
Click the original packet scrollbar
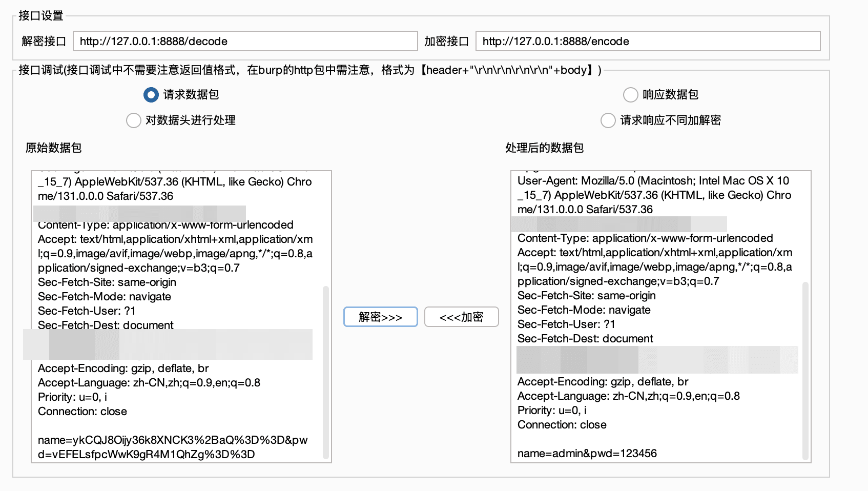pos(326,372)
